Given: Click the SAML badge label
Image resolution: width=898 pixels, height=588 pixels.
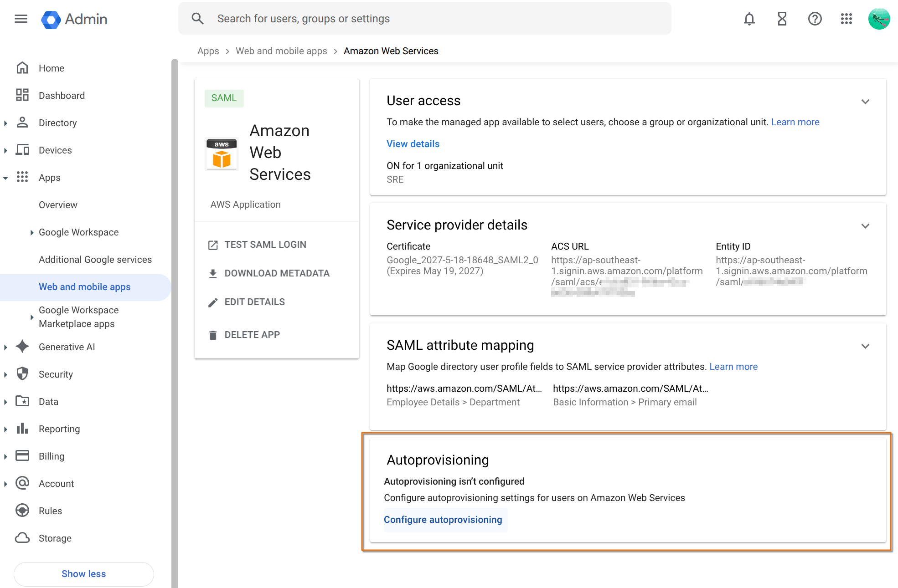Looking at the screenshot, I should coord(224,98).
